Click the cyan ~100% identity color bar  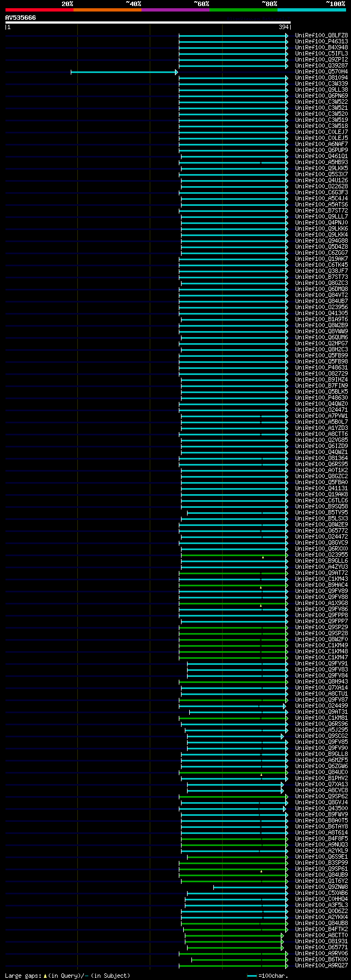(x=312, y=9)
